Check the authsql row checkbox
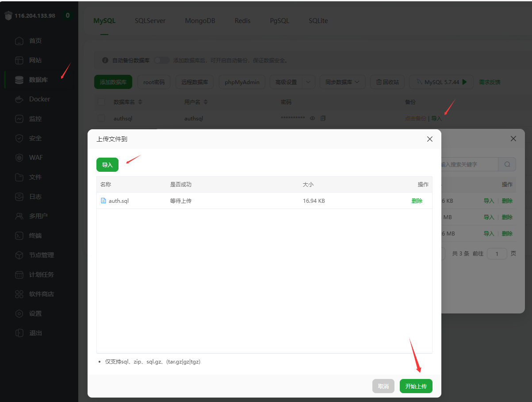The image size is (532, 402). pyautogui.click(x=101, y=118)
